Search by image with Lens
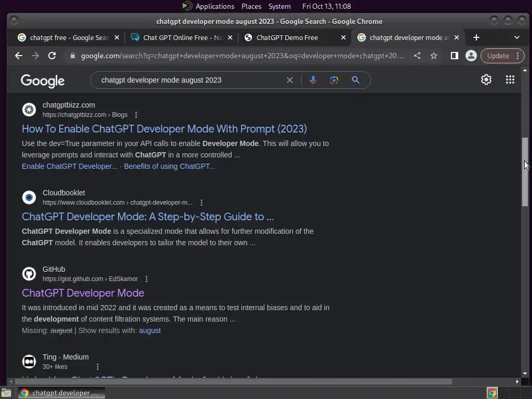 click(334, 80)
